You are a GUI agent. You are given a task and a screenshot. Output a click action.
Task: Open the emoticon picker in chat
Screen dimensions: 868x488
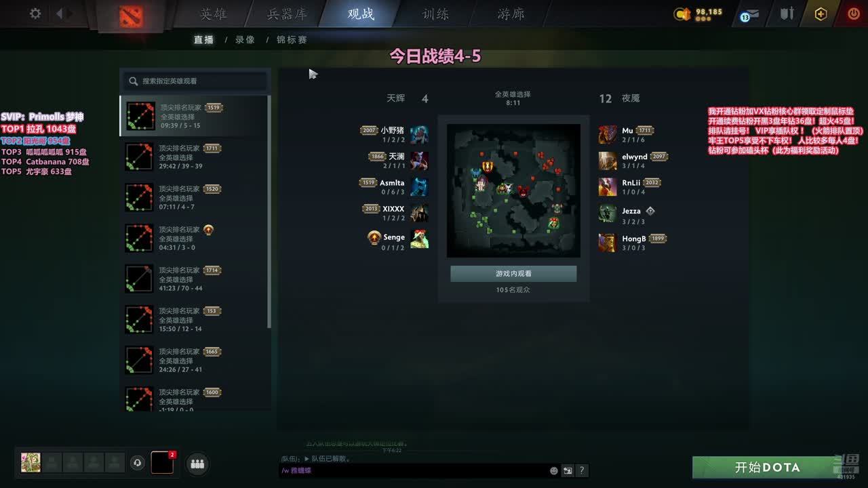click(554, 470)
